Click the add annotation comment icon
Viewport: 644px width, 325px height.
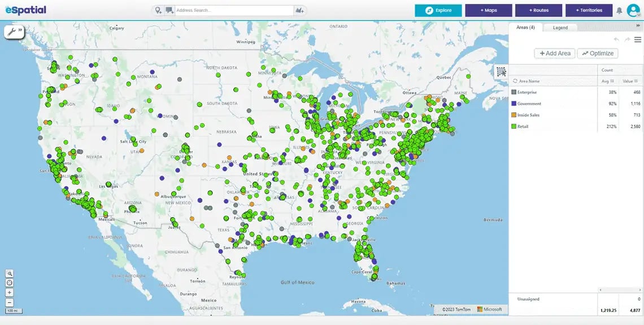pyautogui.click(x=169, y=10)
